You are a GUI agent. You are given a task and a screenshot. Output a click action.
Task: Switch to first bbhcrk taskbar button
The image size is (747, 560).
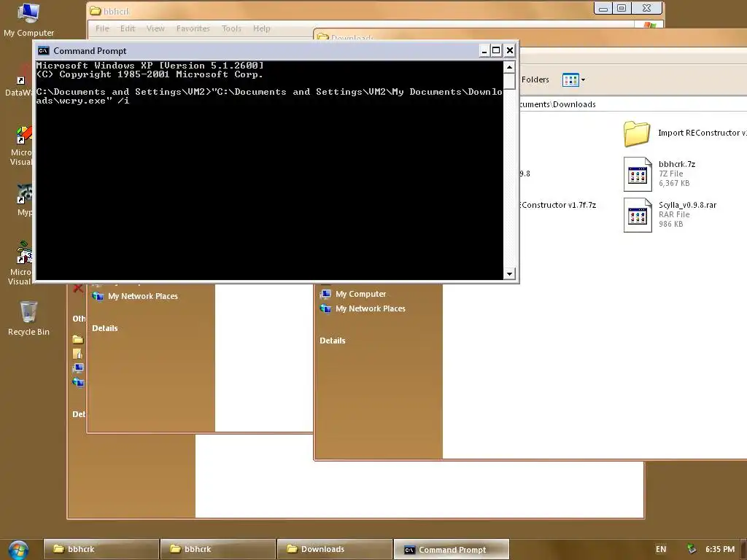coord(101,549)
